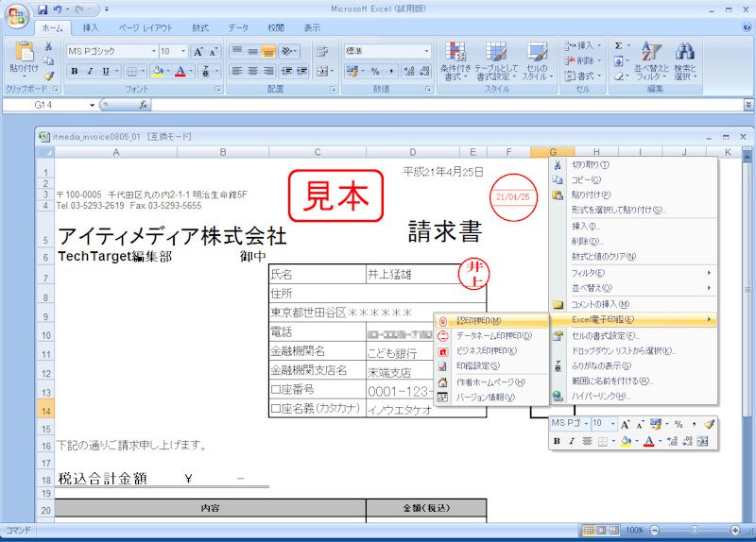
Task: Click the AutoSum sigma icon
Action: point(619,45)
